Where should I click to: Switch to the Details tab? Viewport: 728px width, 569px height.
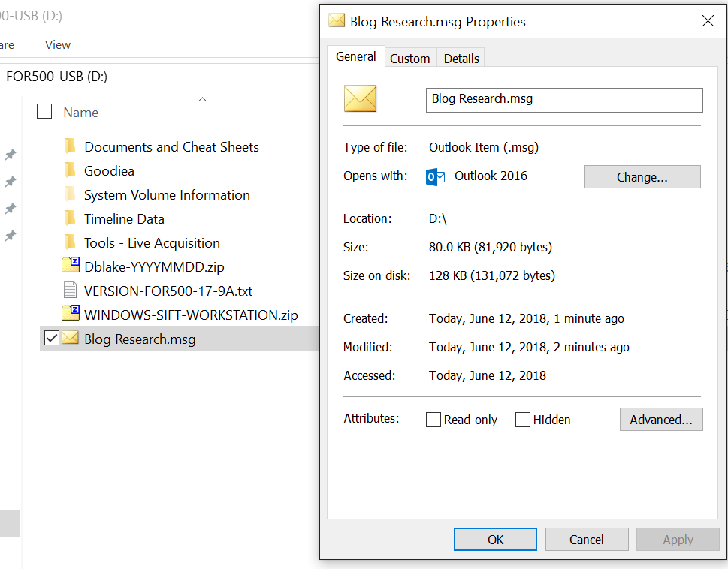coord(461,59)
